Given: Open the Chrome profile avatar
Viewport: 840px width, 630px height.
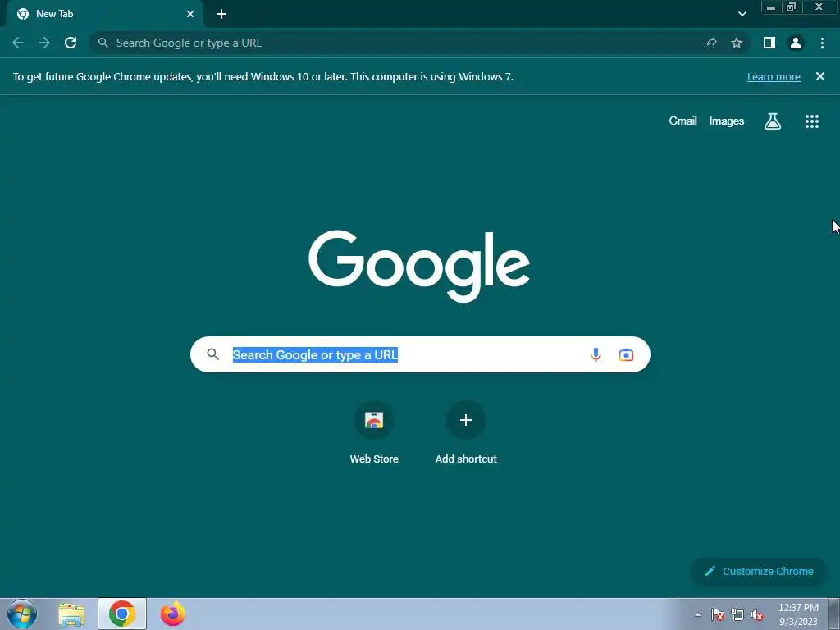Looking at the screenshot, I should tap(796, 43).
